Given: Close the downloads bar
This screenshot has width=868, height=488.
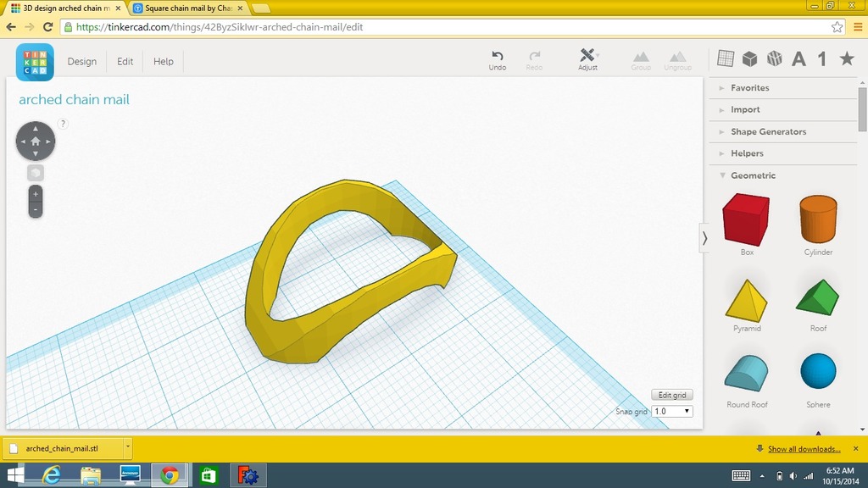Looking at the screenshot, I should pos(856,449).
